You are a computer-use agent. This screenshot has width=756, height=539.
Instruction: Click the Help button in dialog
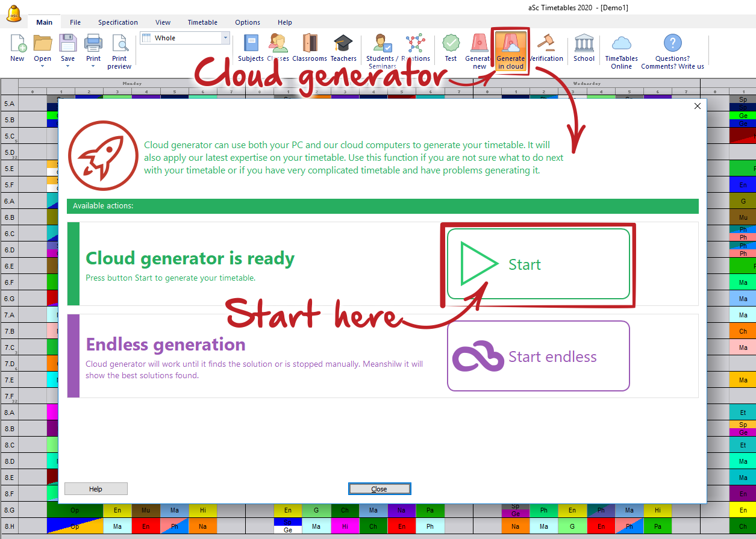coord(96,489)
